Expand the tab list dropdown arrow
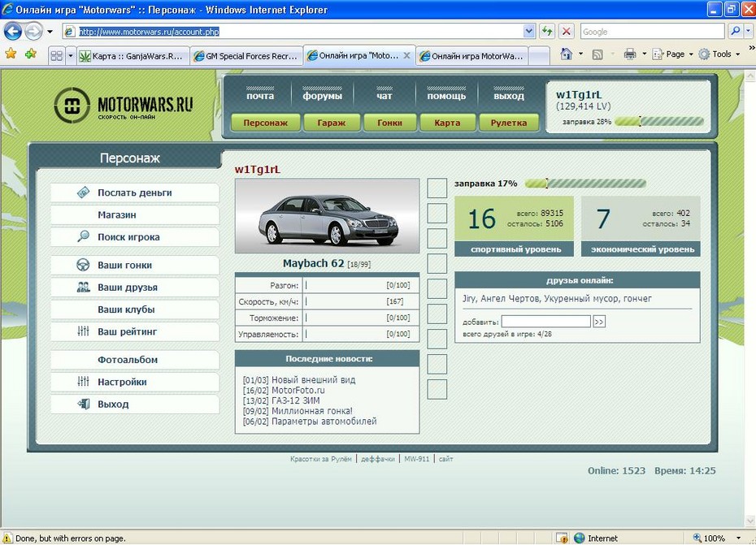The width and height of the screenshot is (756, 545). pyautogui.click(x=71, y=56)
